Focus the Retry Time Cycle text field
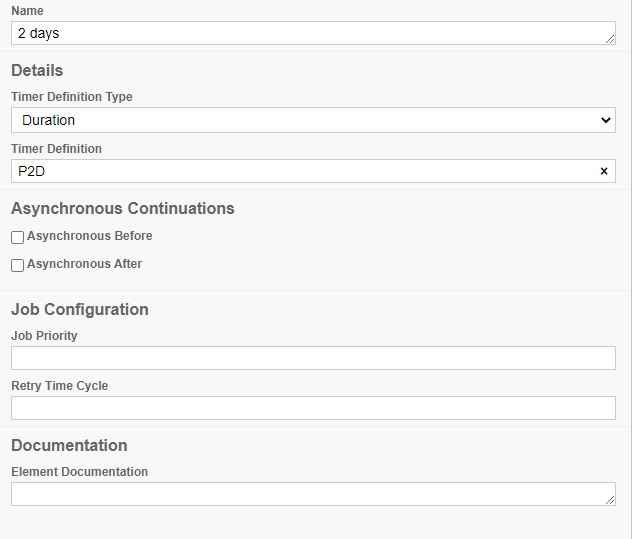 pos(313,408)
